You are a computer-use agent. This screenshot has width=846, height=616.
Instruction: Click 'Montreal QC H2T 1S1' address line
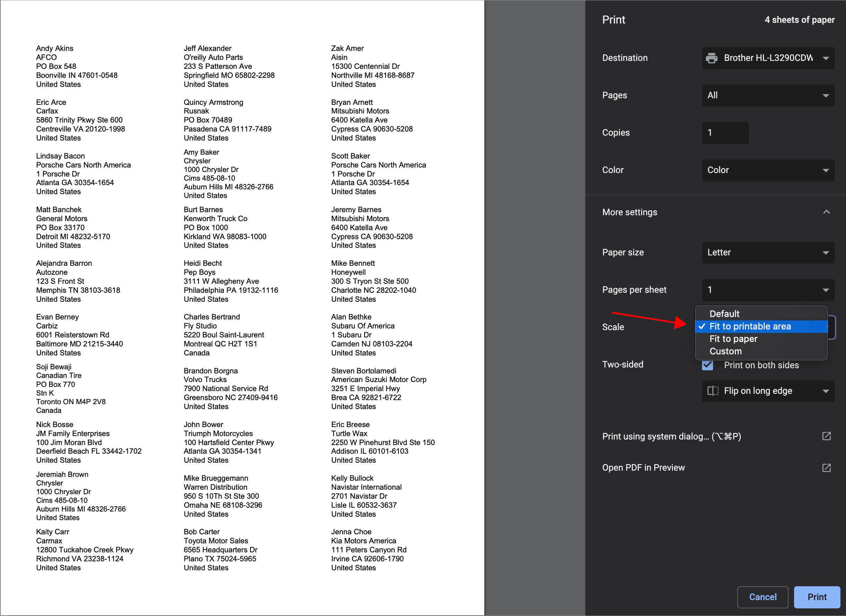[220, 344]
